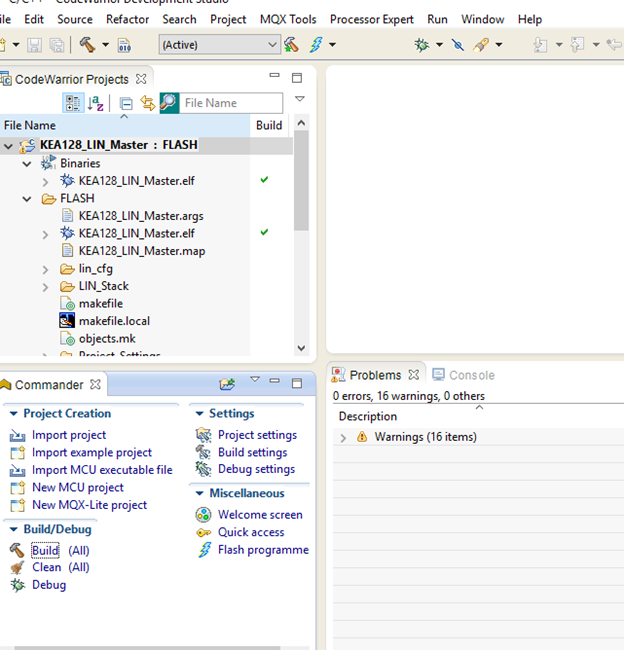Screen dimensions: 624x650
Task: Click the Commander open folder toolbar icon
Action: 227,384
